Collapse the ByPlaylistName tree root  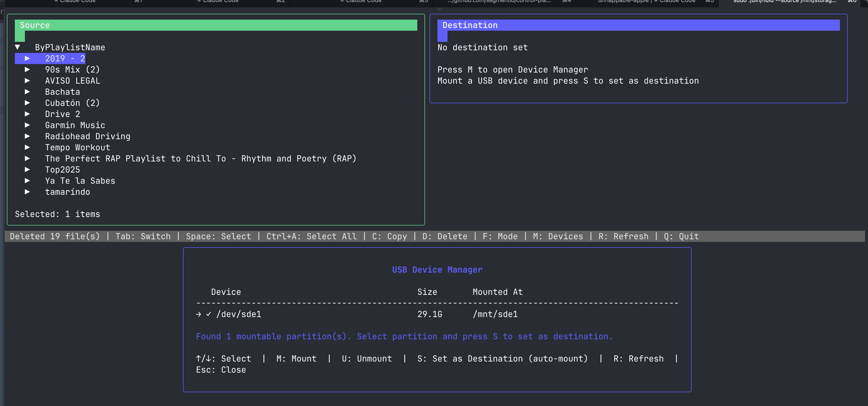pos(17,47)
